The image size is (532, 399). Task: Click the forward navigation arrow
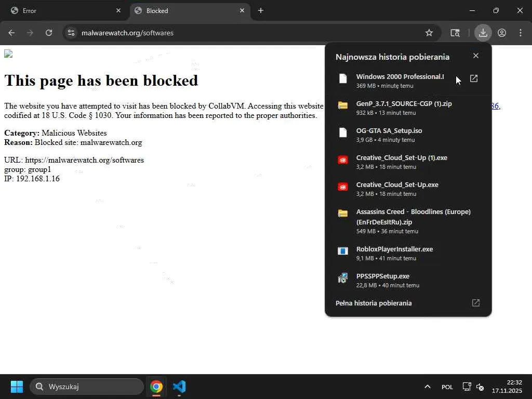pyautogui.click(x=30, y=33)
